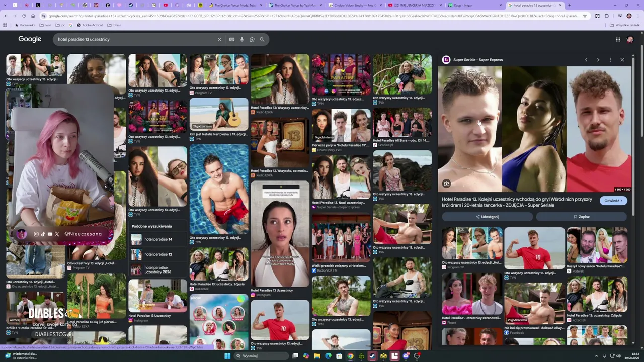The height and width of the screenshot is (362, 644).
Task: Submit search with the magnifier icon
Action: [262, 39]
